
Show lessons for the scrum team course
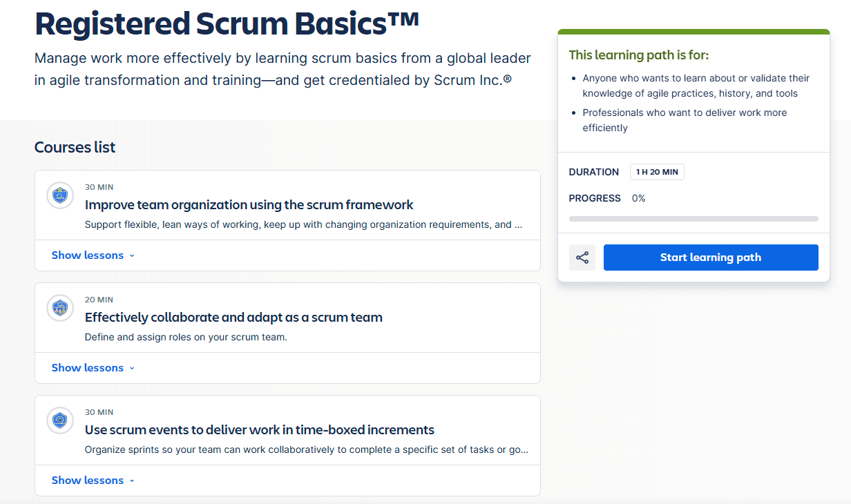[x=93, y=368]
